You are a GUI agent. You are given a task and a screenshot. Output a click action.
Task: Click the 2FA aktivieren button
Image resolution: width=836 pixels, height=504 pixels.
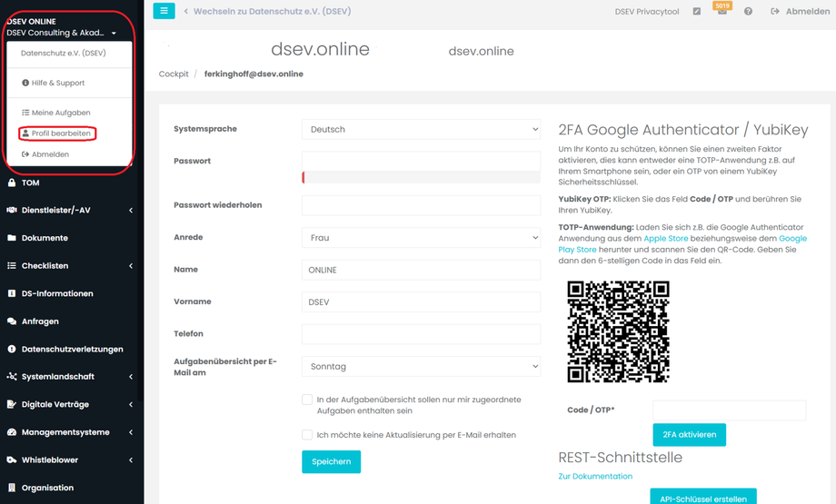coord(689,435)
